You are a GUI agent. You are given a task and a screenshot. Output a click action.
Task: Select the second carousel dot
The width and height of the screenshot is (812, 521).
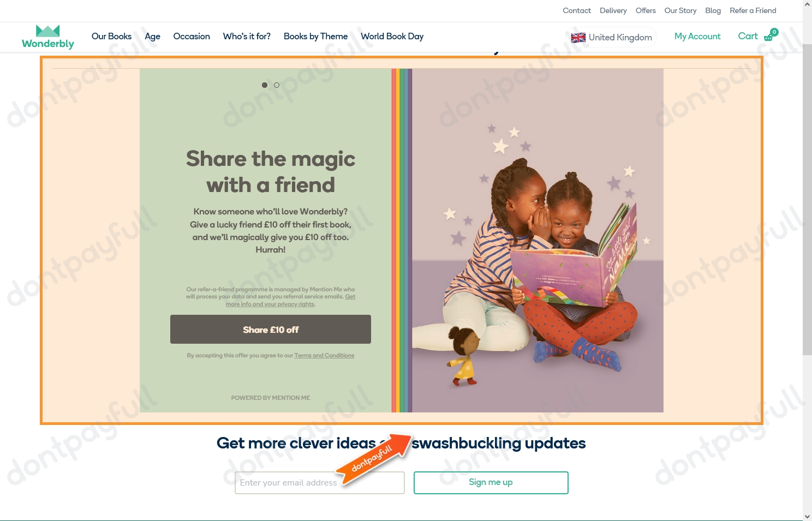(x=277, y=85)
